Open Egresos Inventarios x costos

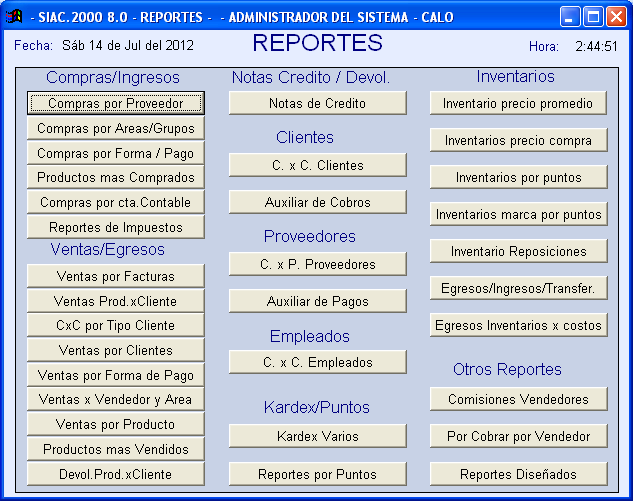coord(519,325)
